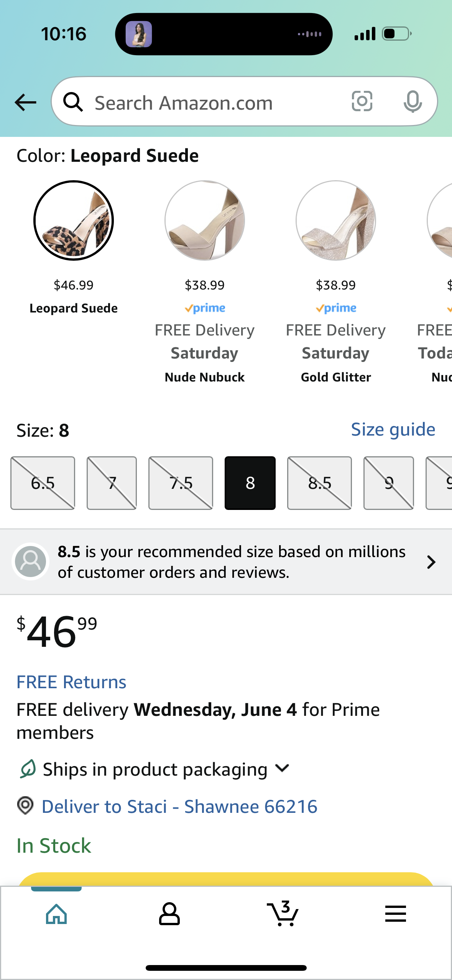Tap the location pin icon
This screenshot has height=980, width=452.
click(x=25, y=805)
